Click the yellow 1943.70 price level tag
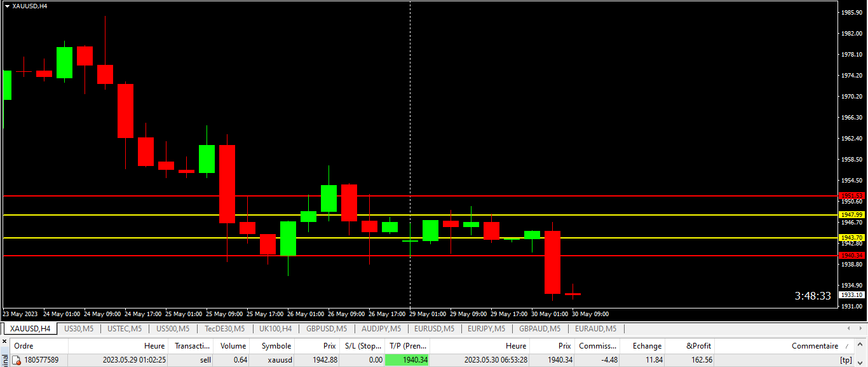Image resolution: width=868 pixels, height=367 pixels. (x=851, y=237)
